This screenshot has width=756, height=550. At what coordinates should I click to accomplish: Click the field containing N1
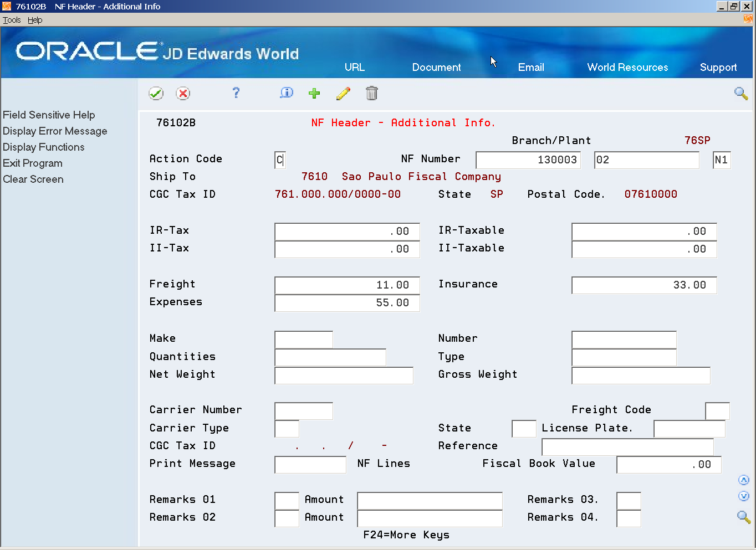[x=722, y=160]
